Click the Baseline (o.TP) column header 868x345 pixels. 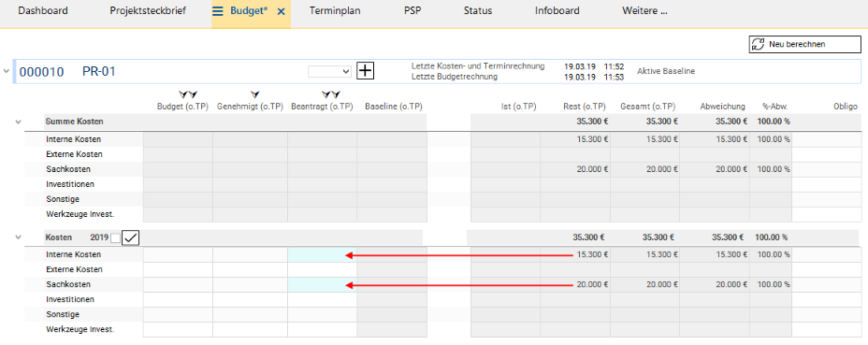point(394,107)
